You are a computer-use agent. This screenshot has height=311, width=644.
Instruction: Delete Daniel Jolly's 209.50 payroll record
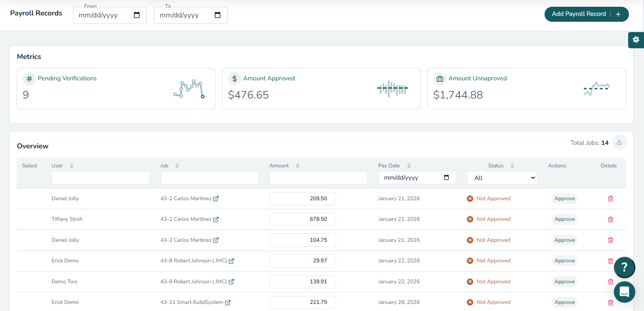tap(610, 199)
